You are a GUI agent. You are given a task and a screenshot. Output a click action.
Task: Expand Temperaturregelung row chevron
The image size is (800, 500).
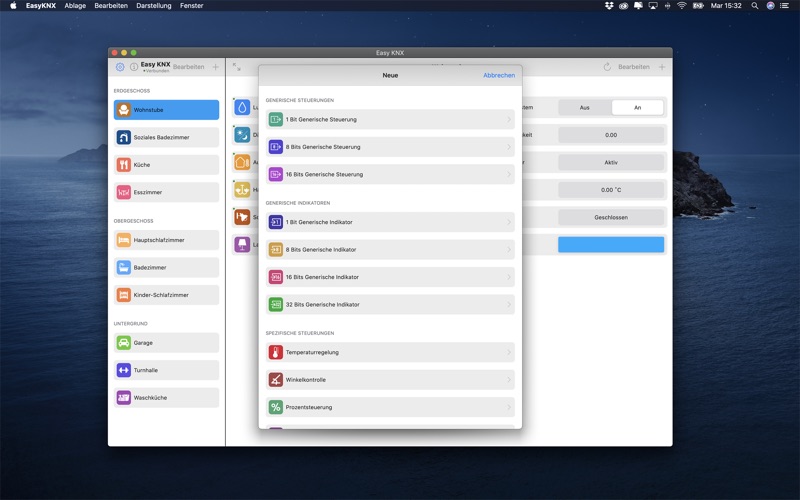coord(509,353)
